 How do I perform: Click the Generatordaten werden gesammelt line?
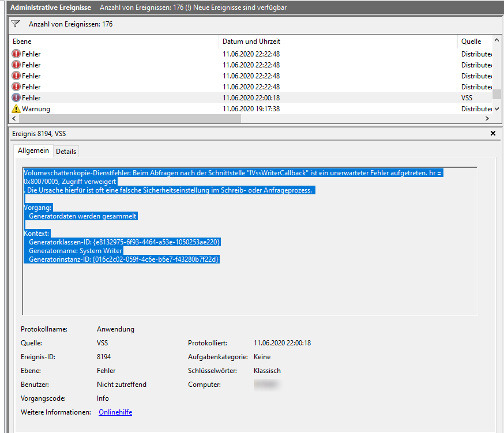point(82,216)
